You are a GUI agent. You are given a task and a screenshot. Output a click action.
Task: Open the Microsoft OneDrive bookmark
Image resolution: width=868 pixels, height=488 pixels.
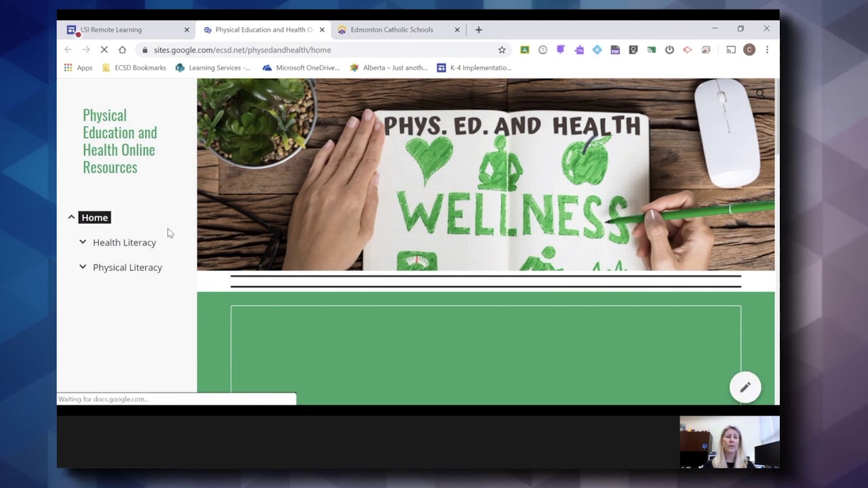click(x=301, y=68)
